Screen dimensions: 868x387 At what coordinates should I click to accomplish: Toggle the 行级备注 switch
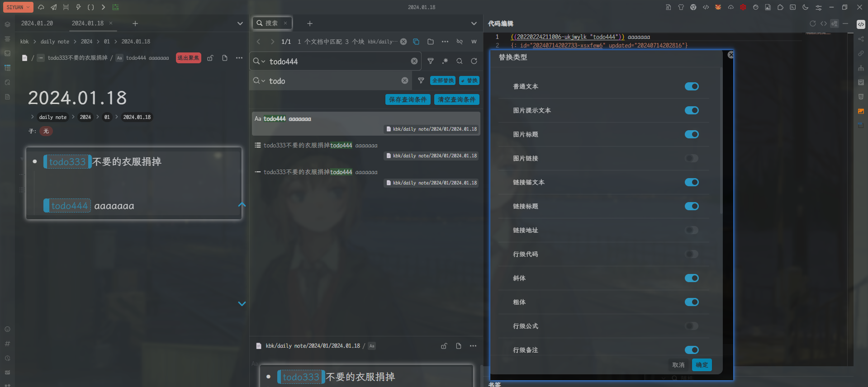pos(692,350)
